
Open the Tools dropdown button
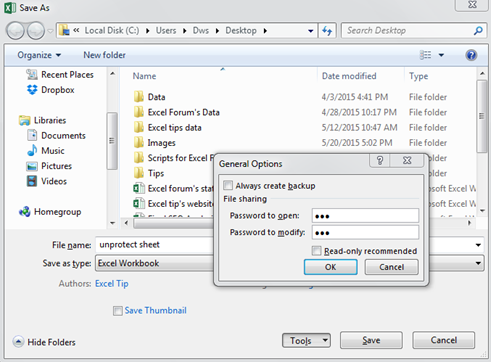306,341
